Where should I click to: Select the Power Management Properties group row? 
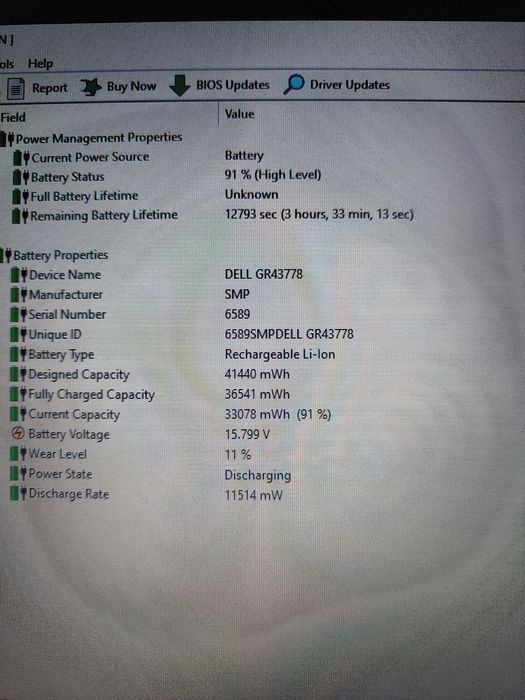pyautogui.click(x=99, y=138)
